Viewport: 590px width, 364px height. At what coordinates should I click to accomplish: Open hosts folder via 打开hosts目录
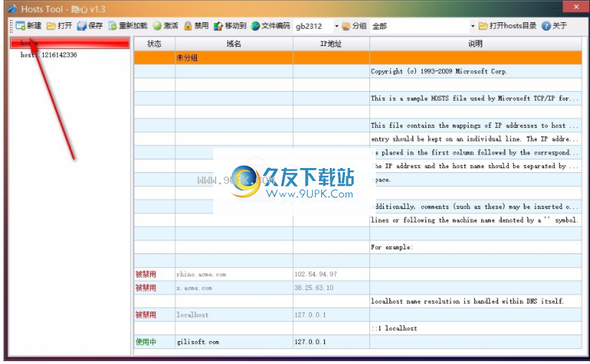507,26
